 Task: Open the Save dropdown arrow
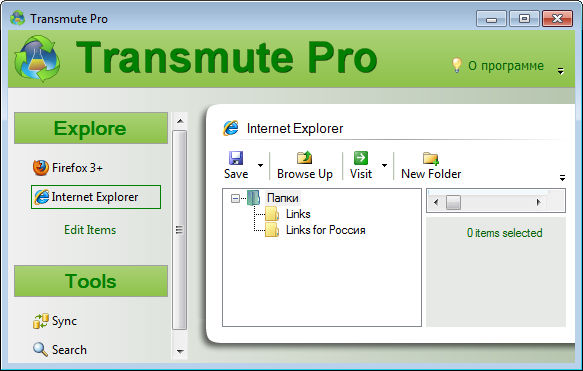coord(261,165)
